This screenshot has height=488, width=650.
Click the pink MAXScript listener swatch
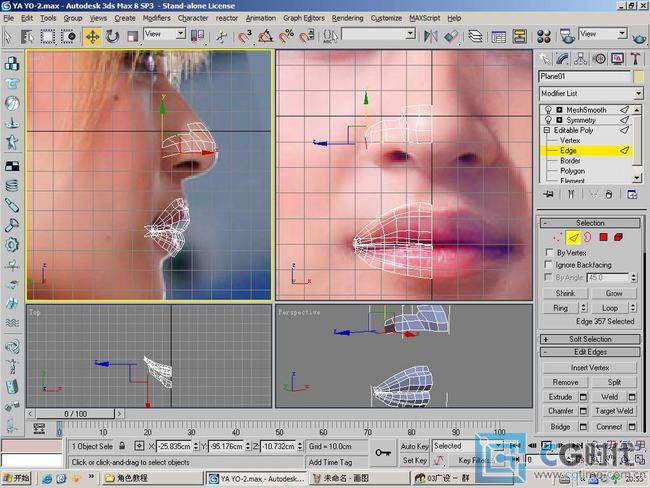pyautogui.click(x=32, y=446)
